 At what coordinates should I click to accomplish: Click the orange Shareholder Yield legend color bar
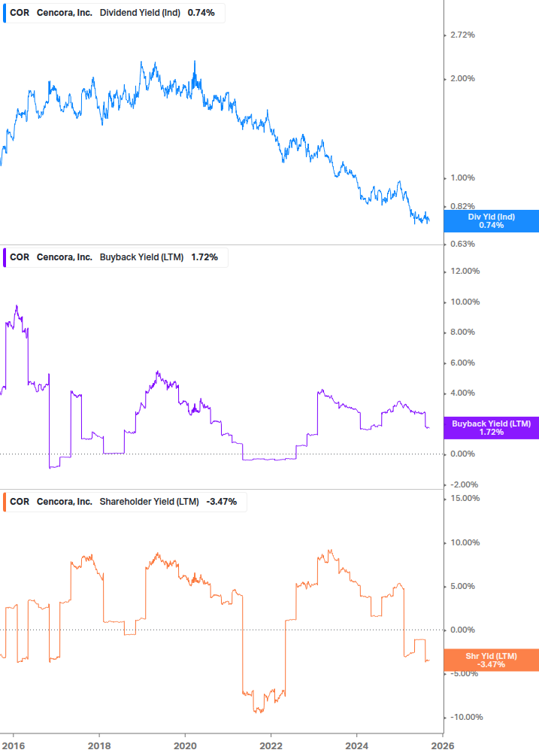point(4,502)
